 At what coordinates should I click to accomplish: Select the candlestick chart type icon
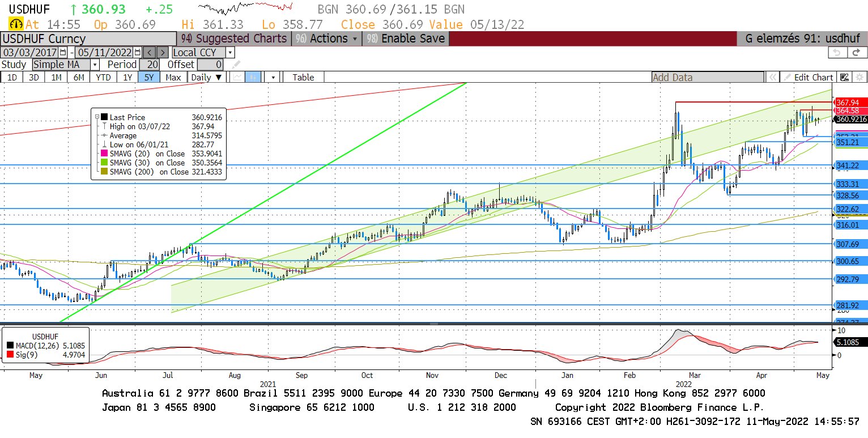point(253,77)
